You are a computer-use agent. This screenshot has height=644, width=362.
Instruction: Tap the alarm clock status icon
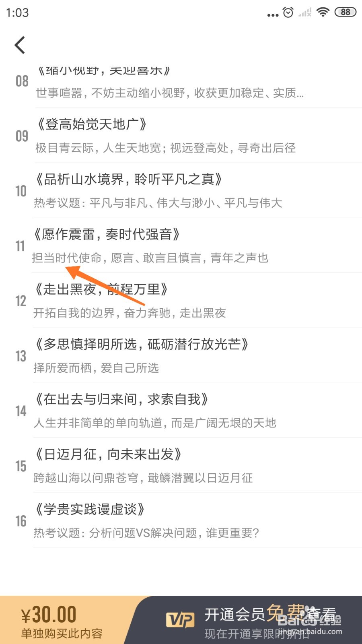pyautogui.click(x=288, y=12)
